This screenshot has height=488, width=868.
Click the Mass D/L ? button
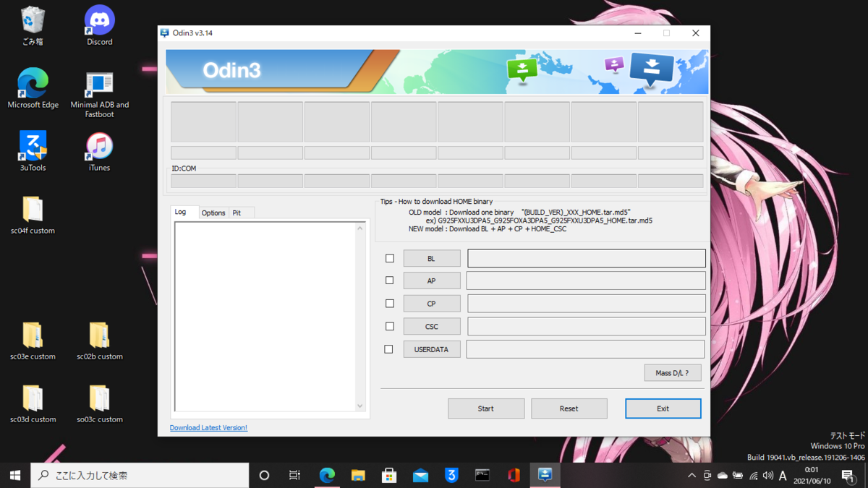[673, 373]
